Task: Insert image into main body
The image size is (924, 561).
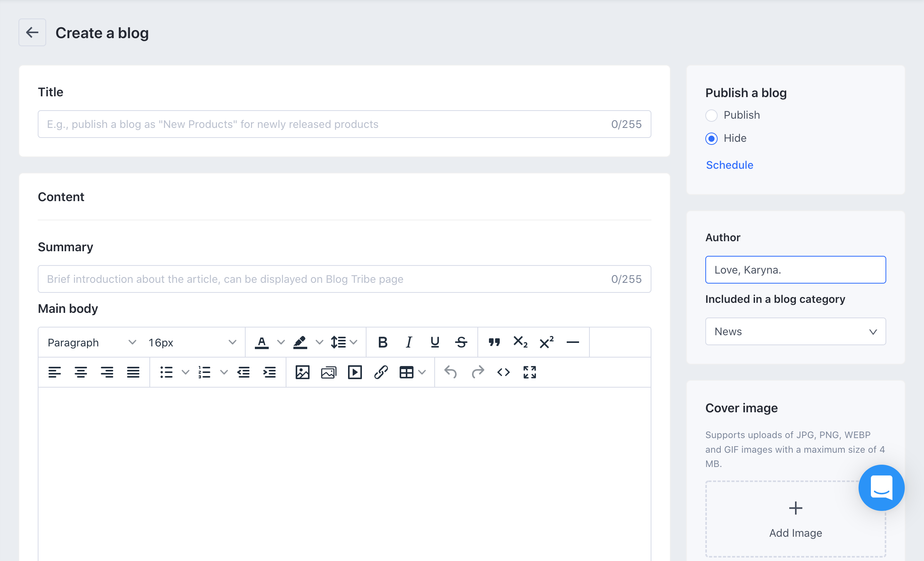Action: (x=302, y=372)
